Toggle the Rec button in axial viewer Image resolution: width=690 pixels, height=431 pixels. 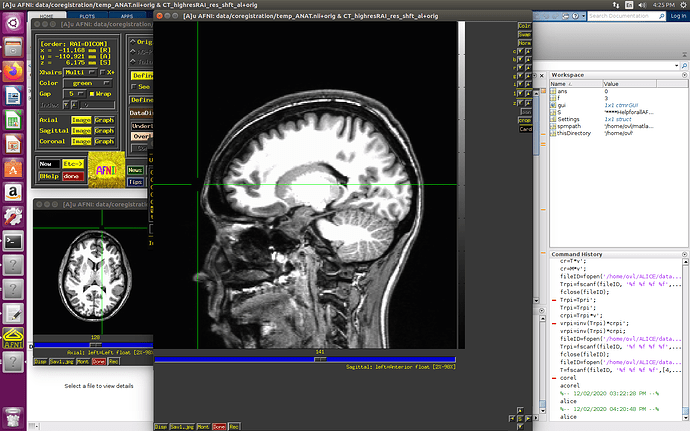pyautogui.click(x=114, y=361)
